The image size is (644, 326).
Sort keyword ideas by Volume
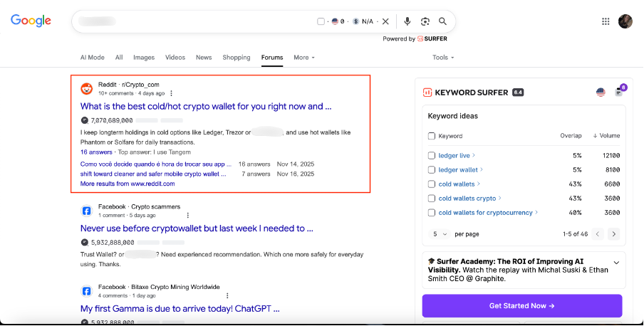(x=606, y=135)
